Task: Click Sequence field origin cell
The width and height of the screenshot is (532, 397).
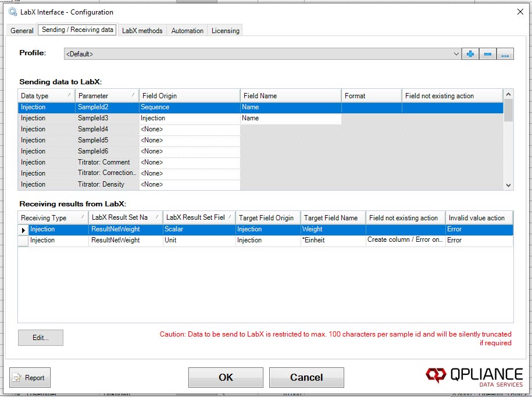Action: pos(190,107)
